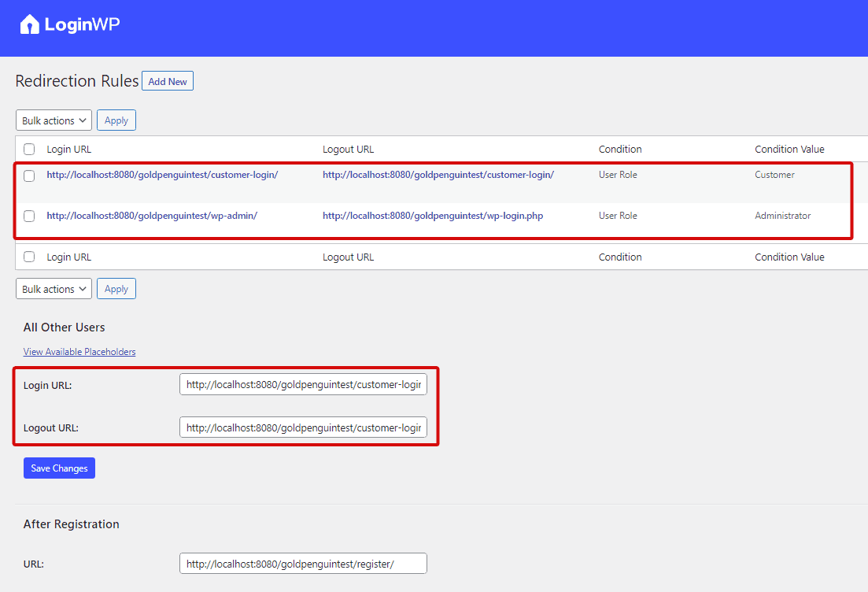The image size is (868, 592).
Task: Click the wp-login.php Logout URL link
Action: tap(432, 216)
